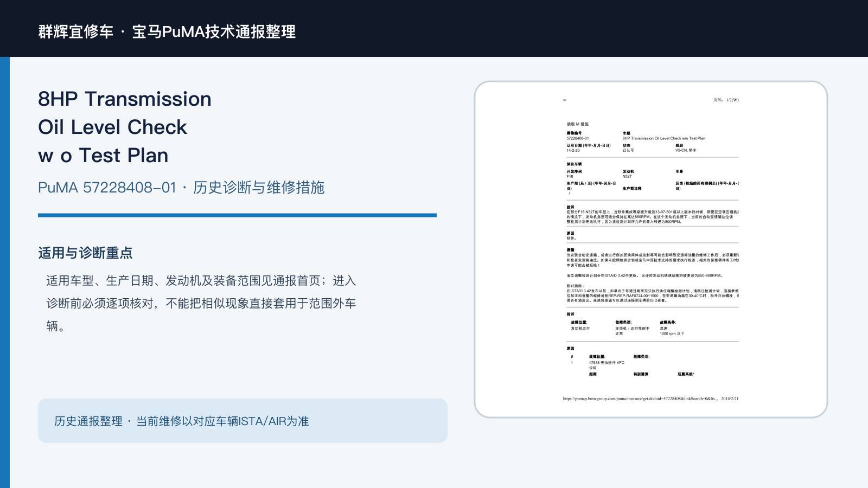The width and height of the screenshot is (868, 488).
Task: Click the 原因 section with 软件 text
Action: 571,235
